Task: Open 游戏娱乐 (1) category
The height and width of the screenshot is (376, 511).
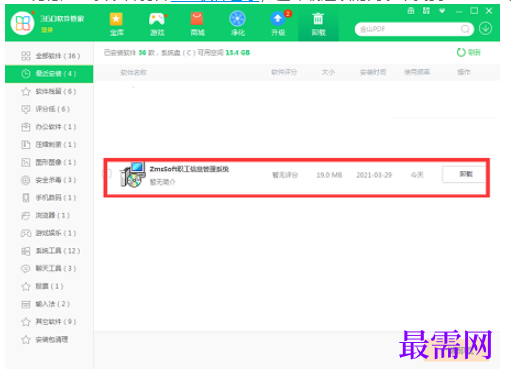Action: tap(49, 233)
